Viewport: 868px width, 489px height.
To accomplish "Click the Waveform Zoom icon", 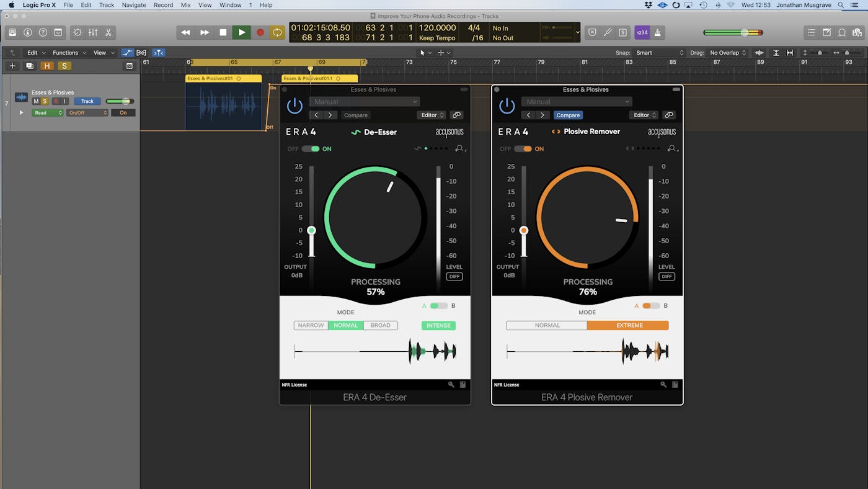I will [x=759, y=53].
